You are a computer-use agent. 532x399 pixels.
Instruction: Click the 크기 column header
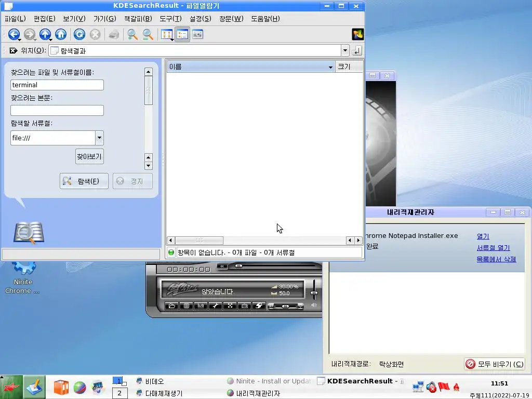[x=349, y=67]
